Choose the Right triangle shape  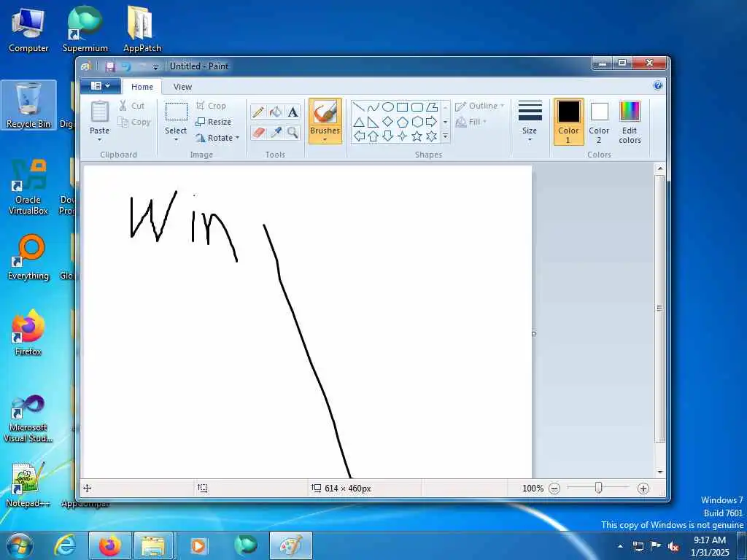[373, 122]
